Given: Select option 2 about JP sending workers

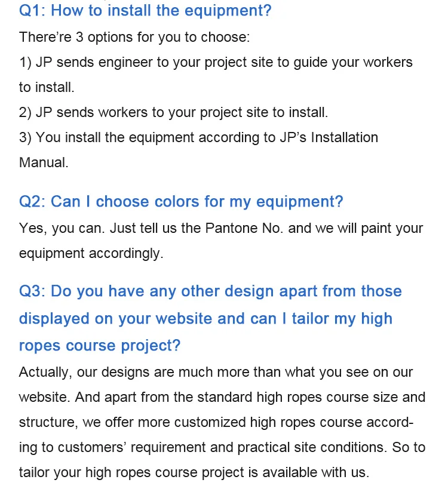Looking at the screenshot, I should click(x=174, y=112).
